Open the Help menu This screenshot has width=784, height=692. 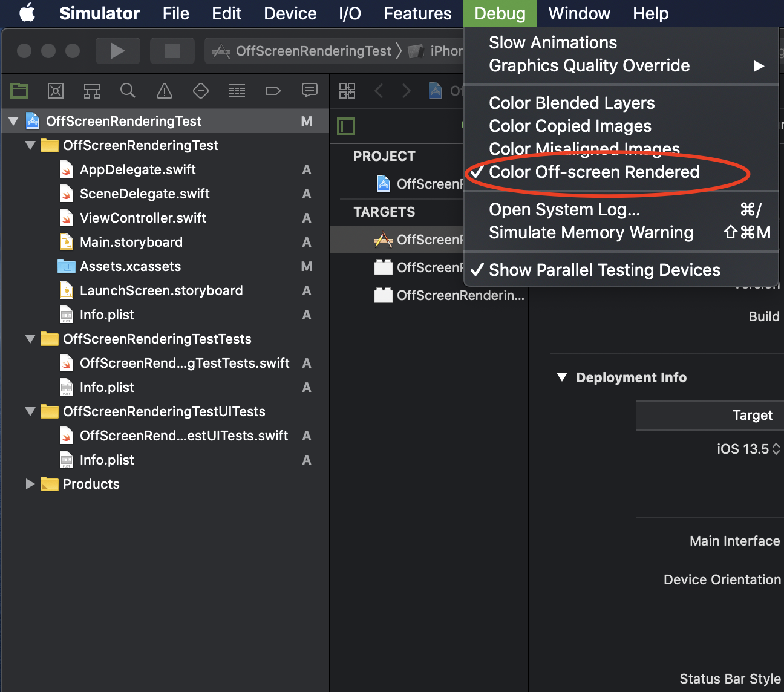651,13
